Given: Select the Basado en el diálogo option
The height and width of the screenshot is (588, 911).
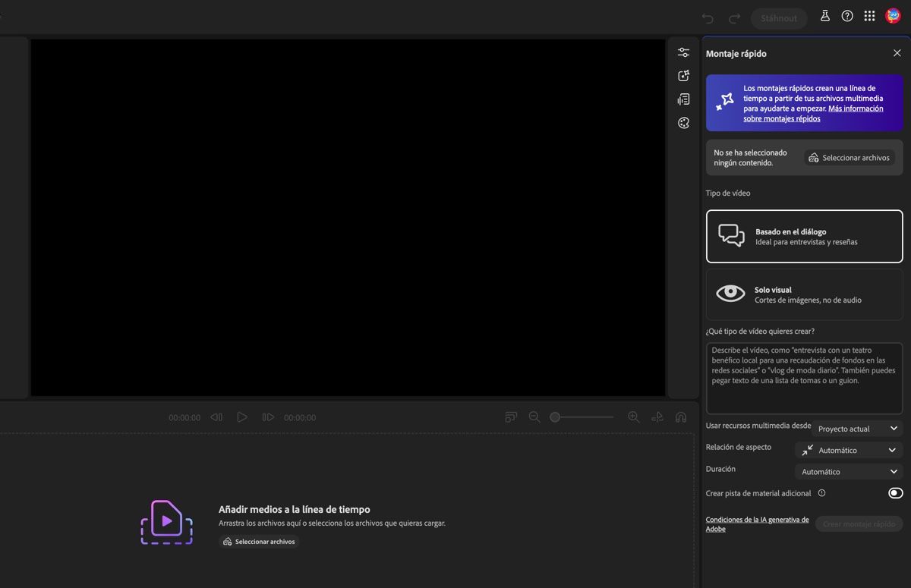Looking at the screenshot, I should click(x=804, y=236).
